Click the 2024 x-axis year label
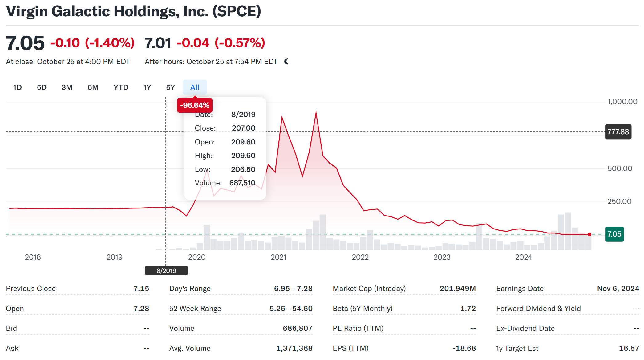 pos(524,257)
